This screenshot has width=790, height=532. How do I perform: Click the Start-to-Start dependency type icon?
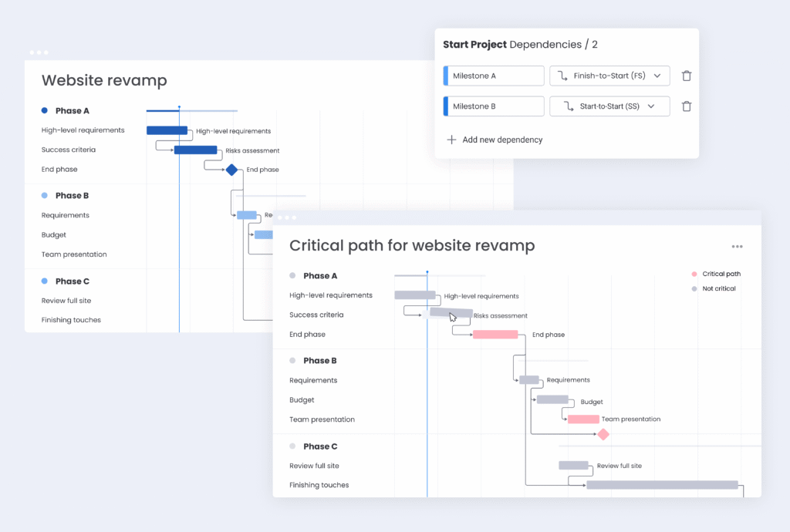point(568,106)
